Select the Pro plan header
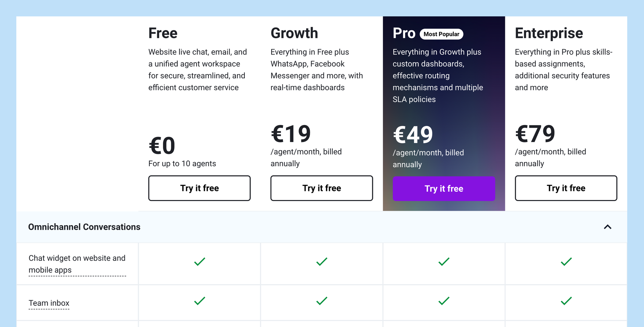The width and height of the screenshot is (644, 327). click(403, 33)
